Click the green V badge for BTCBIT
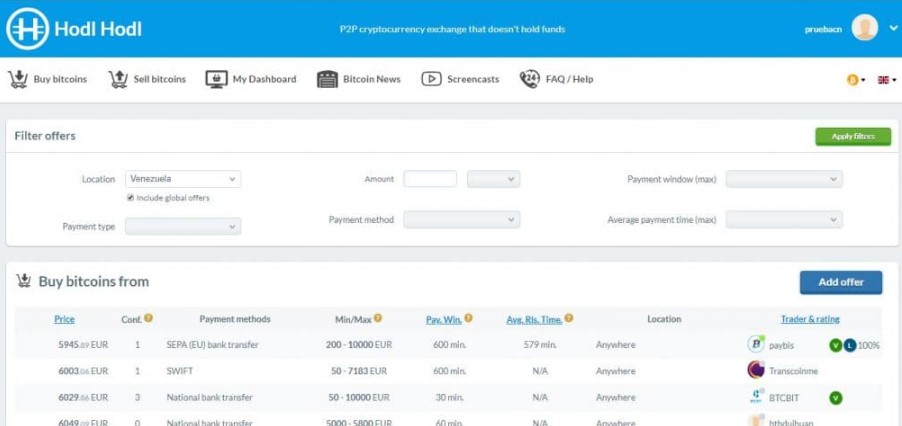This screenshot has width=902, height=426. 835,398
